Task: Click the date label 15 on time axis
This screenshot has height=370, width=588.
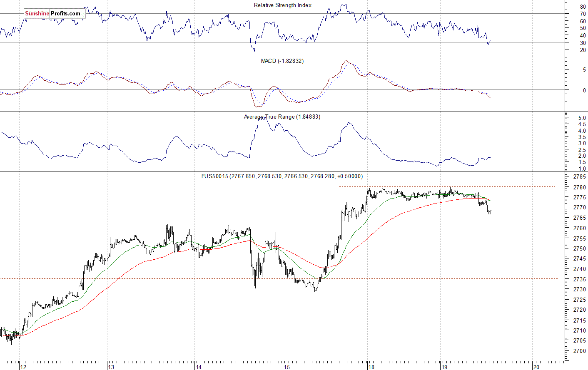Action: (287, 367)
